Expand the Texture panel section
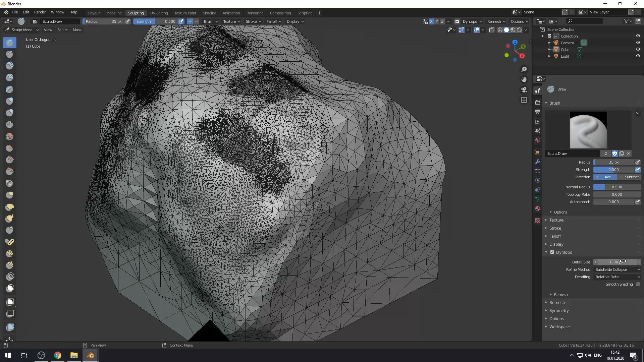The image size is (644, 362). click(556, 220)
